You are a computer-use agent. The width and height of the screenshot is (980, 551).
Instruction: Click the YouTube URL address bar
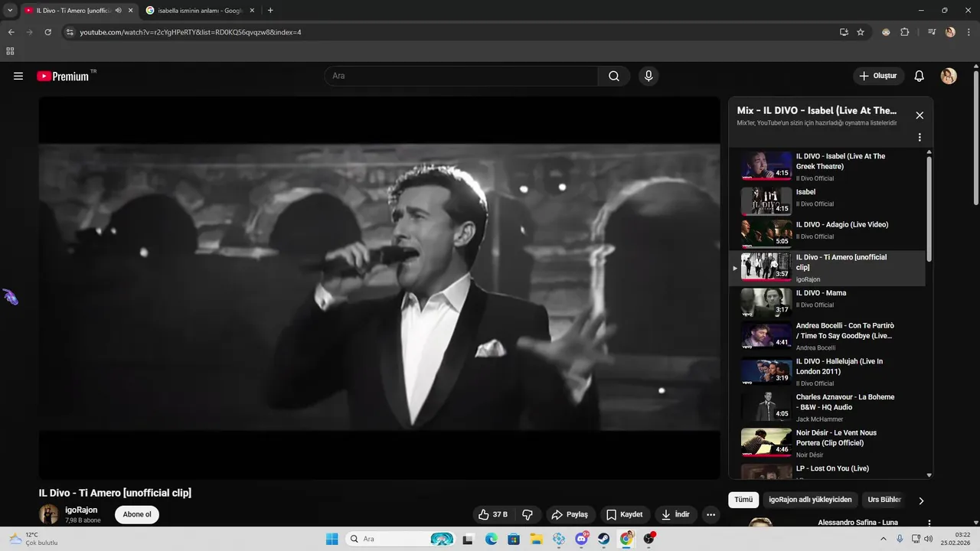pyautogui.click(x=452, y=32)
